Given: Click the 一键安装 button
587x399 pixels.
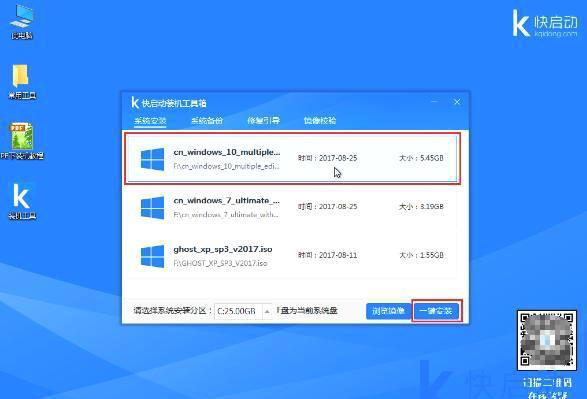Looking at the screenshot, I should 436,311.
